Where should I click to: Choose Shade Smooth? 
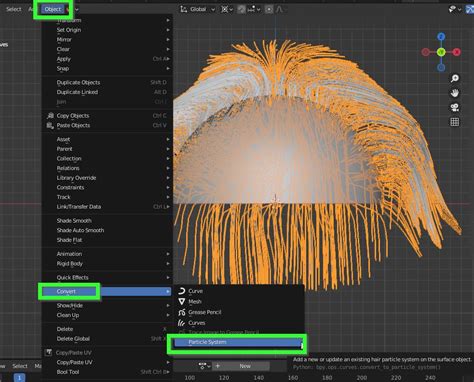pyautogui.click(x=106, y=221)
